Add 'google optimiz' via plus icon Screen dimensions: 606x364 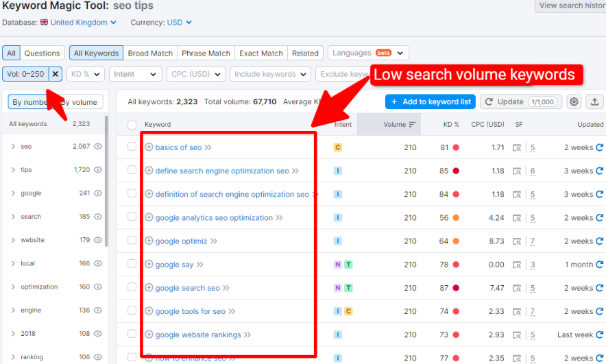149,241
